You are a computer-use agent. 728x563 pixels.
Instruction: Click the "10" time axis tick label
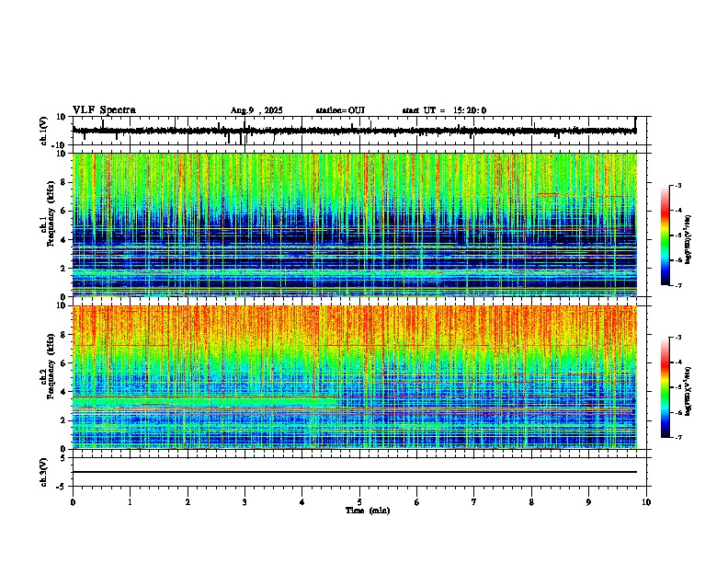pos(646,502)
